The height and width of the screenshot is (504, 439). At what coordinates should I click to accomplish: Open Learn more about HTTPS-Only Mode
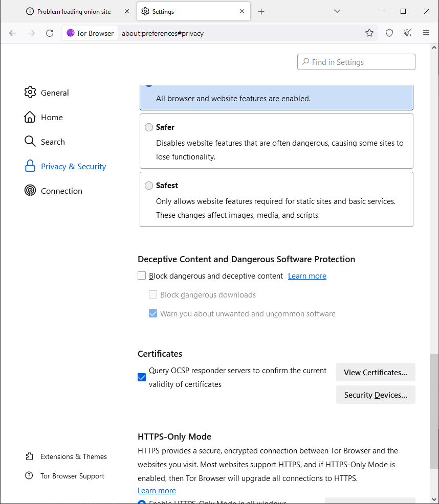(157, 491)
